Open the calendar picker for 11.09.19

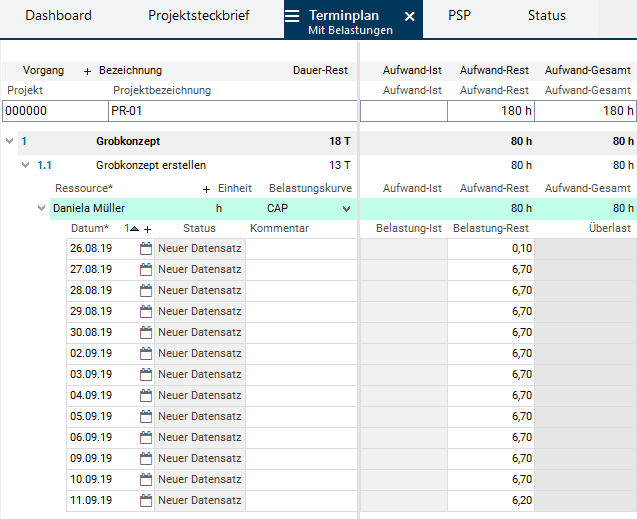point(146,500)
